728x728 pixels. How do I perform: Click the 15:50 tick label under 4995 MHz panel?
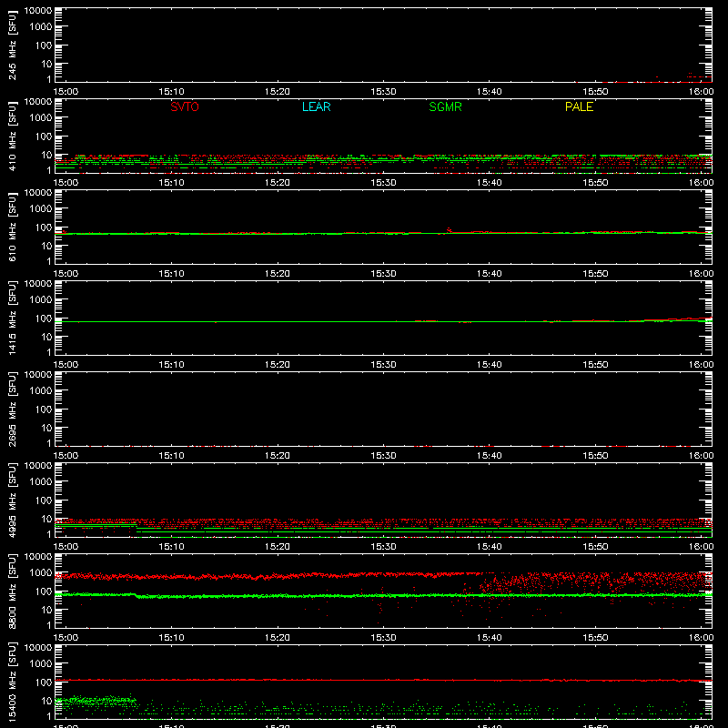click(x=595, y=547)
